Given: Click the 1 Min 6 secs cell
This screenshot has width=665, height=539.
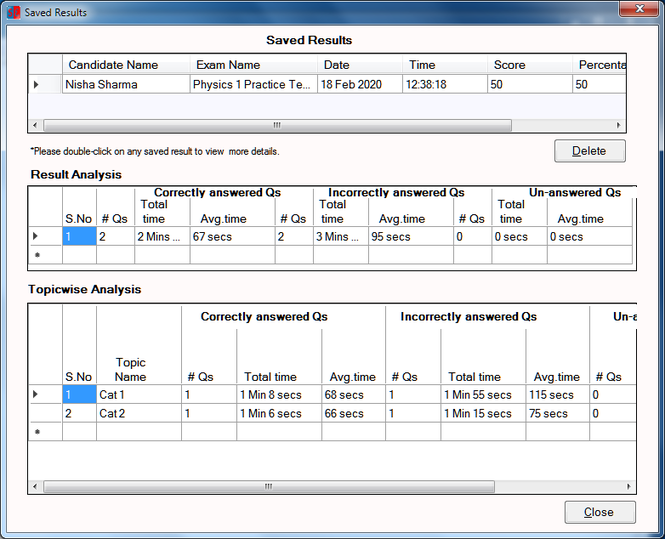Looking at the screenshot, I should [279, 413].
